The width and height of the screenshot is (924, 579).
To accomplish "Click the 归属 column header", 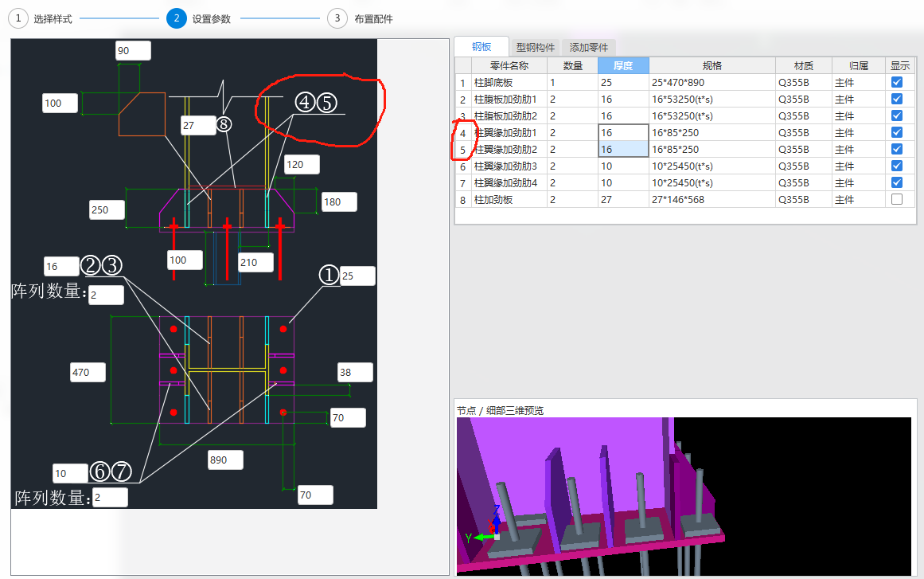I will point(859,65).
